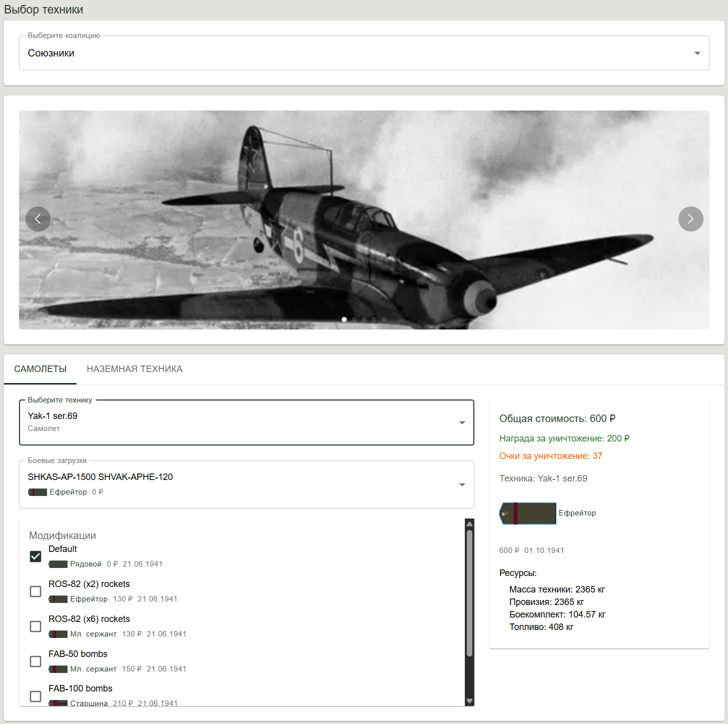Image resolution: width=728 pixels, height=724 pixels.
Task: Open the coalition dropdown showing Союзники
Action: click(x=364, y=53)
